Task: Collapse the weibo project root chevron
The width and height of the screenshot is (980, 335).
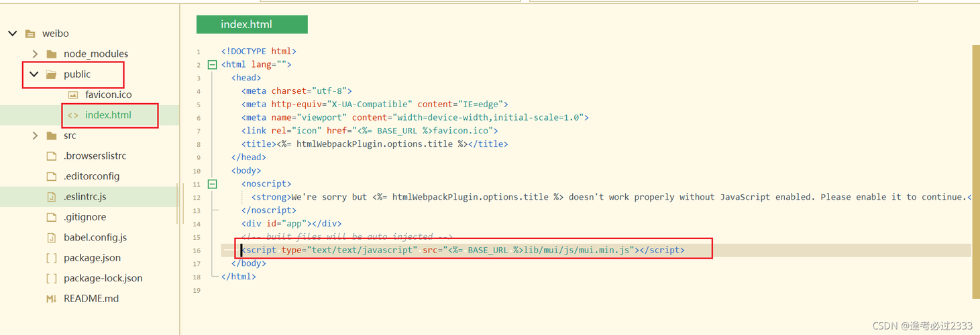Action: coord(13,33)
